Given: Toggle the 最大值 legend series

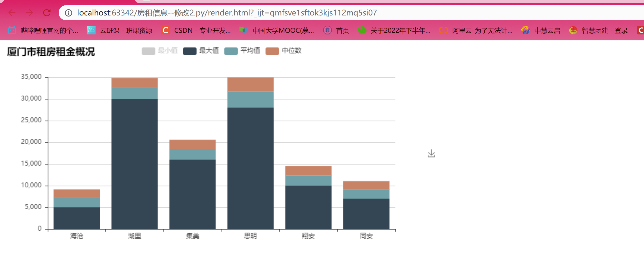Looking at the screenshot, I should 201,51.
